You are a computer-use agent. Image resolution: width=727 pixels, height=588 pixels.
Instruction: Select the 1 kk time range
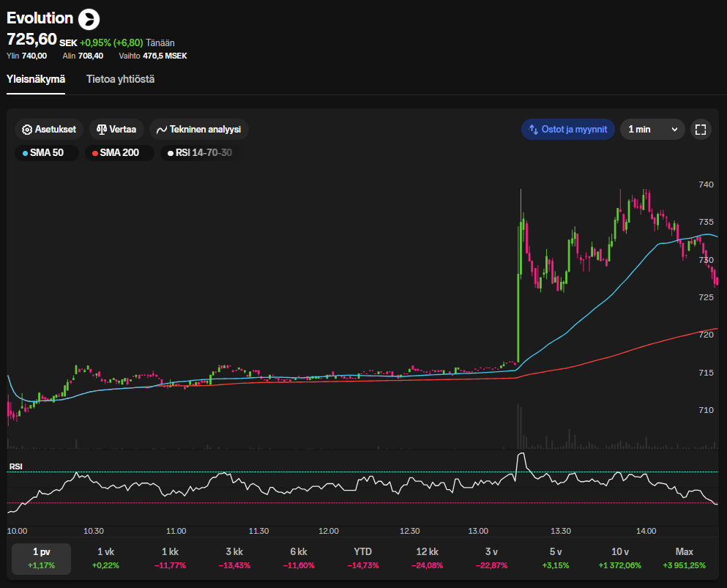pyautogui.click(x=170, y=559)
